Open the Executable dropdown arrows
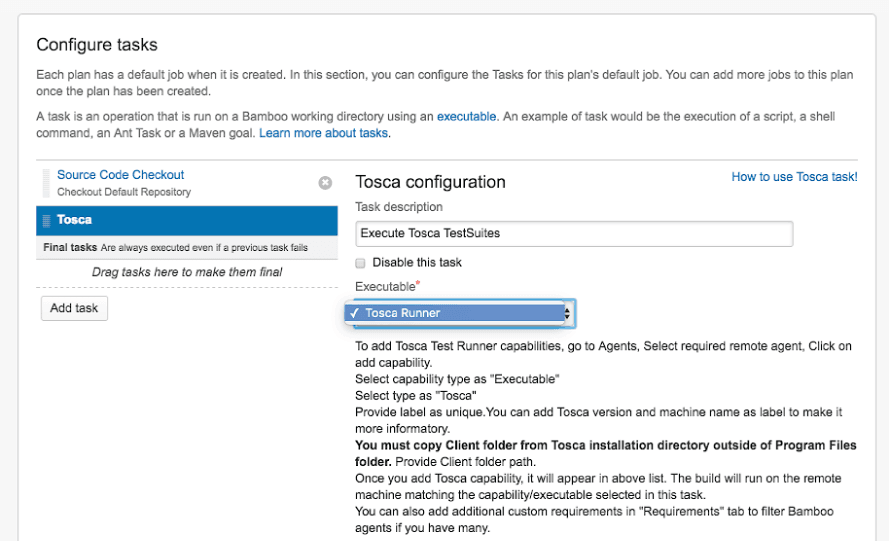This screenshot has height=541, width=889. (x=568, y=313)
